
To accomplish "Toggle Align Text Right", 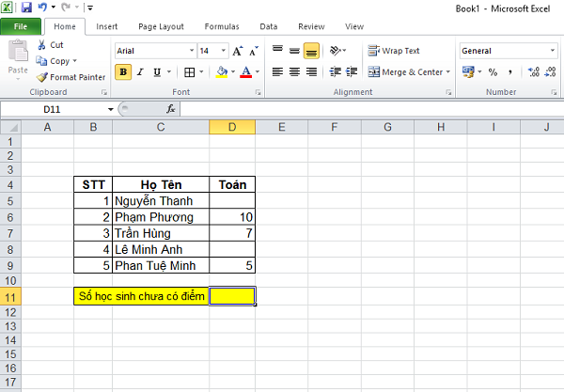I will (x=311, y=72).
